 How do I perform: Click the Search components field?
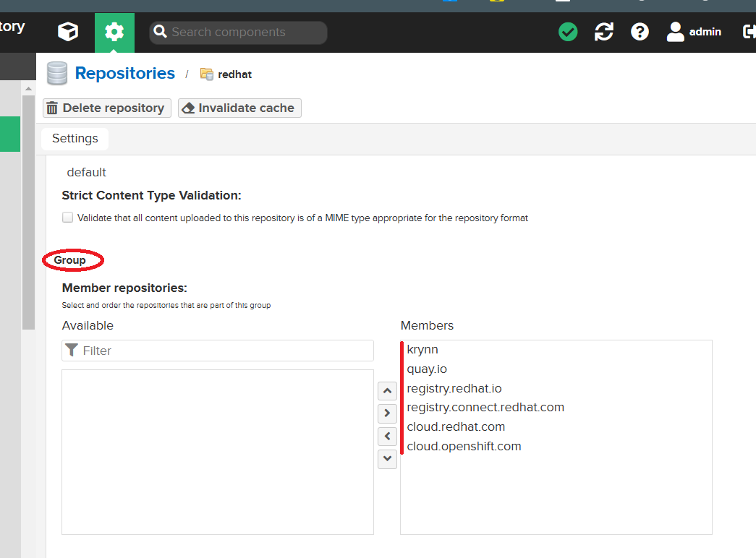coord(239,33)
